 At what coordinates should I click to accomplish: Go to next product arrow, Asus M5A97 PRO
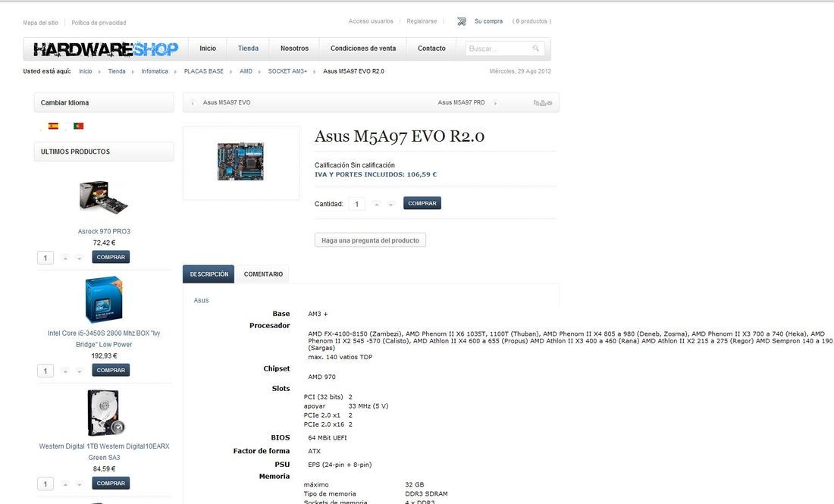pyautogui.click(x=495, y=103)
